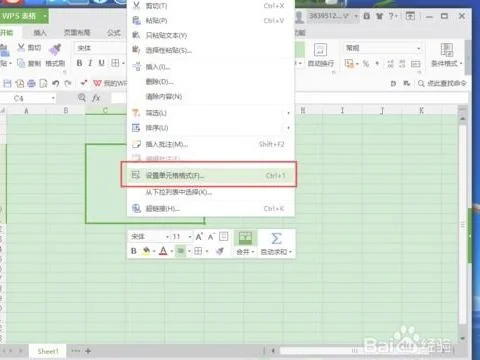
Task: Click the add new sheet plus icon
Action: coord(88,351)
